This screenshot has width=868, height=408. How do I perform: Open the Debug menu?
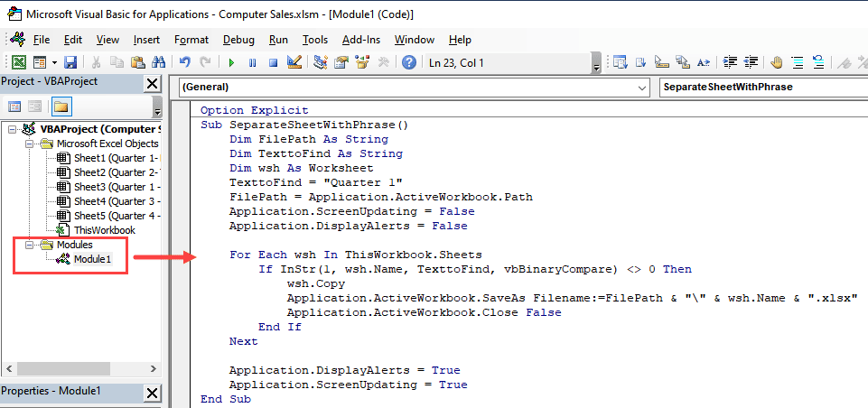(x=238, y=40)
